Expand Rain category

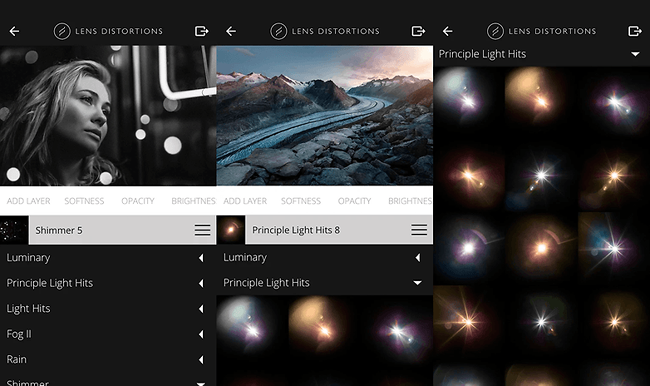pyautogui.click(x=108, y=359)
